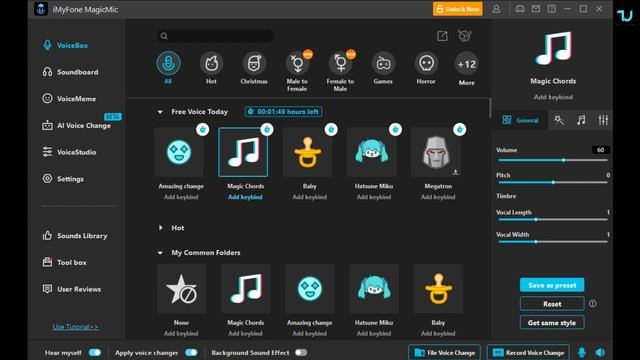Viewport: 640px width, 360px height.
Task: Click the voice search field
Action: coord(215,36)
